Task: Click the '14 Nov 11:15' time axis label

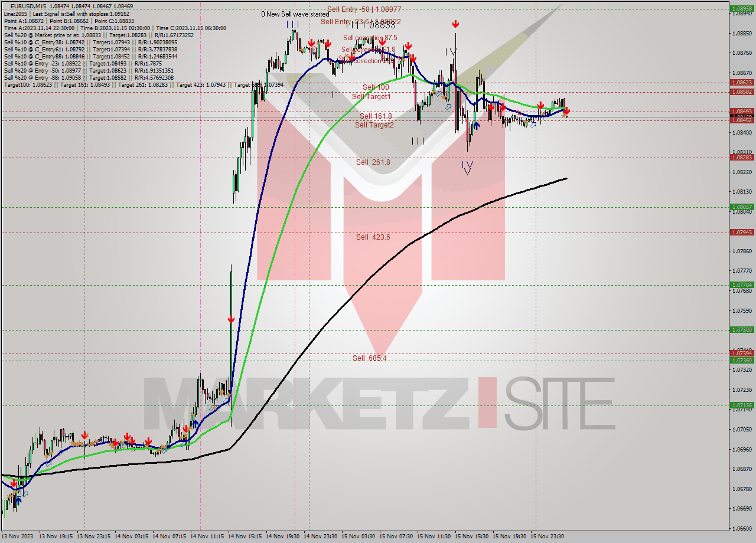Action: point(207,536)
